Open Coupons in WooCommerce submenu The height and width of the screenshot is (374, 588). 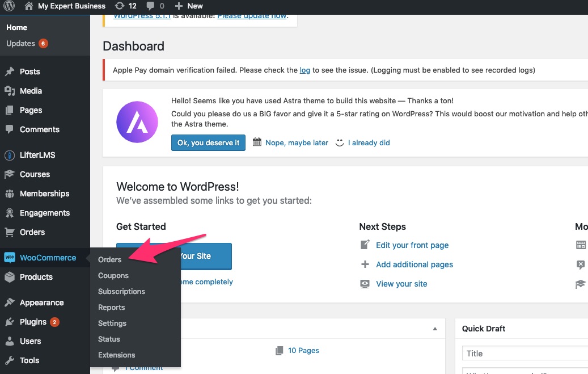tap(113, 276)
